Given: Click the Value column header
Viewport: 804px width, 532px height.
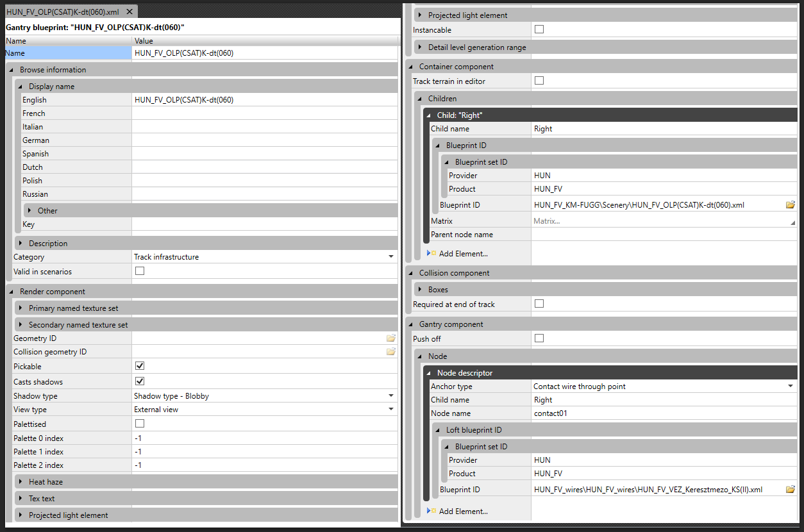Looking at the screenshot, I should click(265, 41).
